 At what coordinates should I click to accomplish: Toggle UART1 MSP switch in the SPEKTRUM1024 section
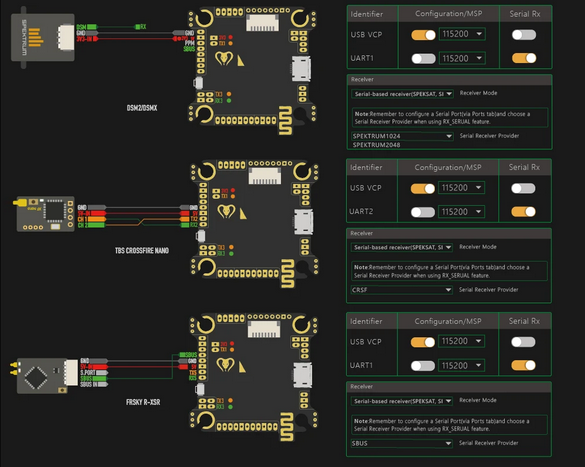click(423, 59)
